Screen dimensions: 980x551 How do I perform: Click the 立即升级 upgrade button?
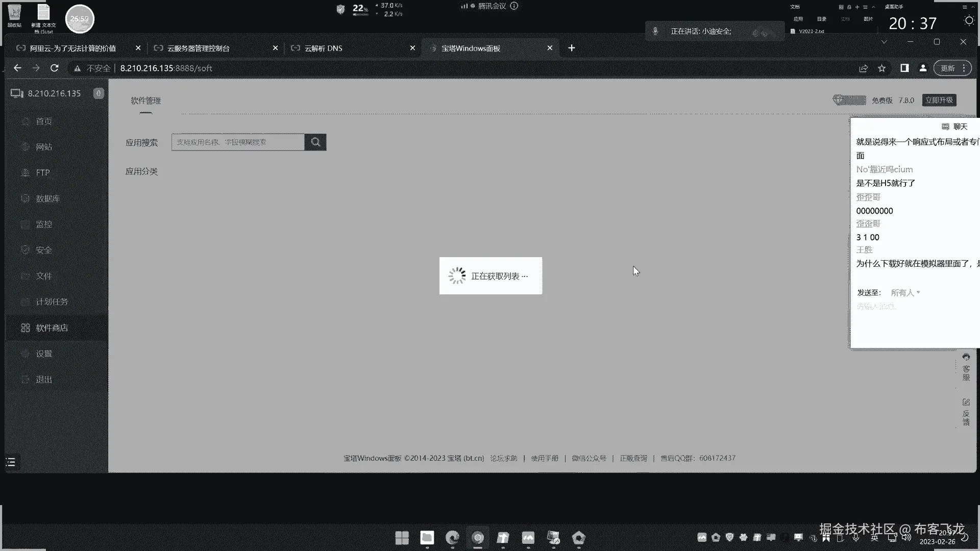pos(939,100)
